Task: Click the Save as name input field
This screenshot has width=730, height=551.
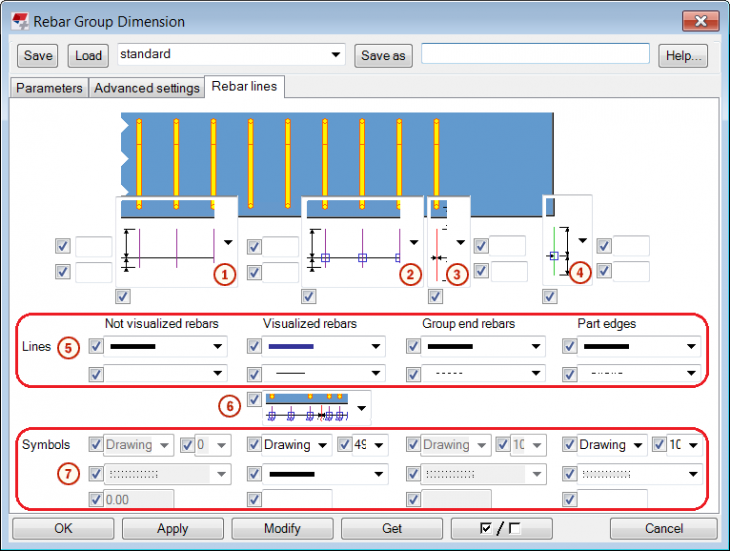Action: click(535, 55)
